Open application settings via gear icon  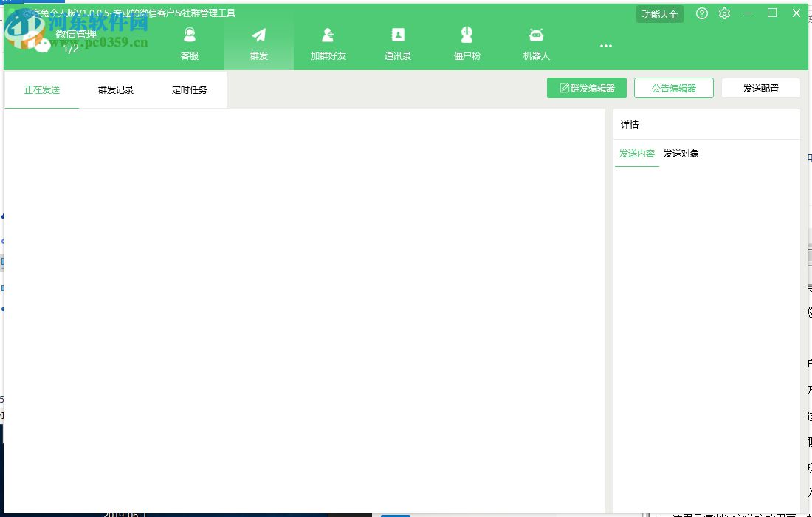[724, 13]
